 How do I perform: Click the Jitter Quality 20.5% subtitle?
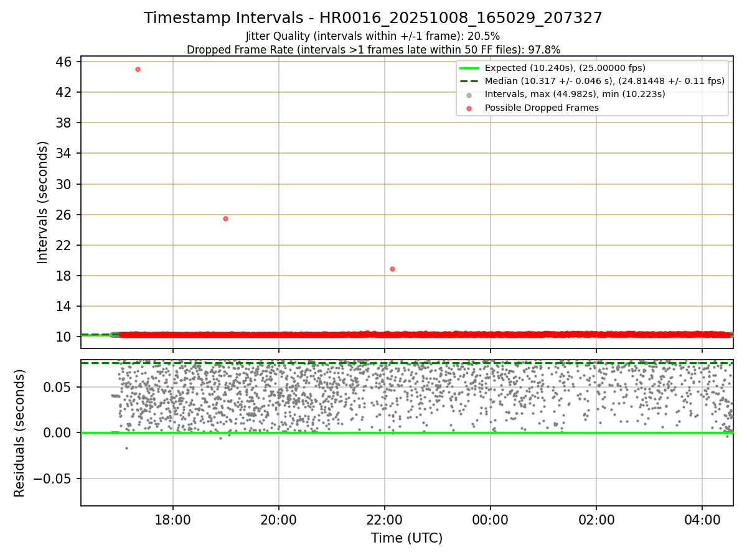[373, 36]
